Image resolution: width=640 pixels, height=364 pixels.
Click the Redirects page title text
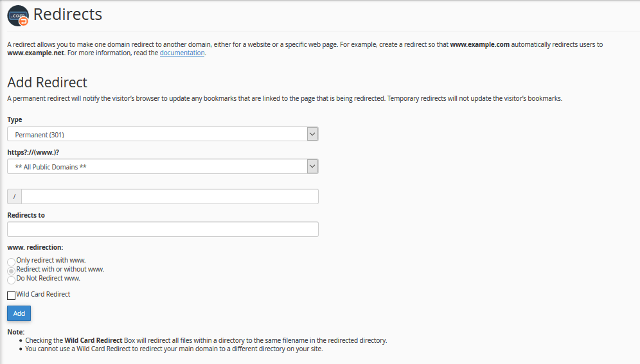[67, 14]
